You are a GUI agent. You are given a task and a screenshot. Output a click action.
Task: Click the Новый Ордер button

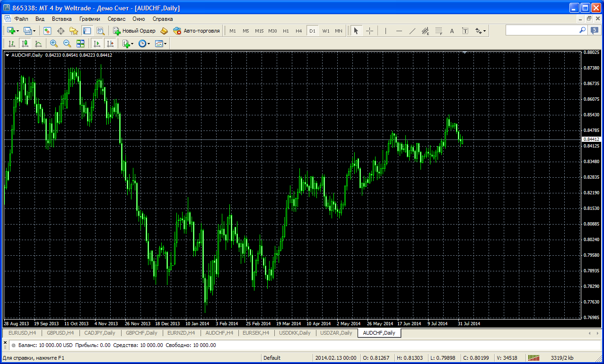pyautogui.click(x=134, y=31)
